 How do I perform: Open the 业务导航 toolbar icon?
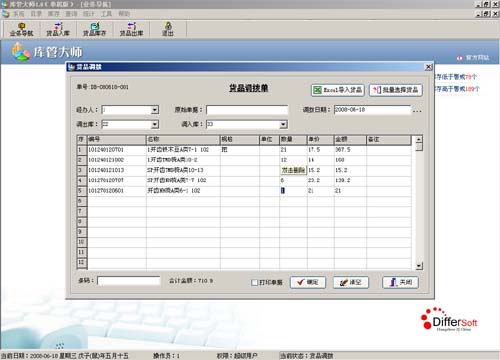pyautogui.click(x=21, y=29)
